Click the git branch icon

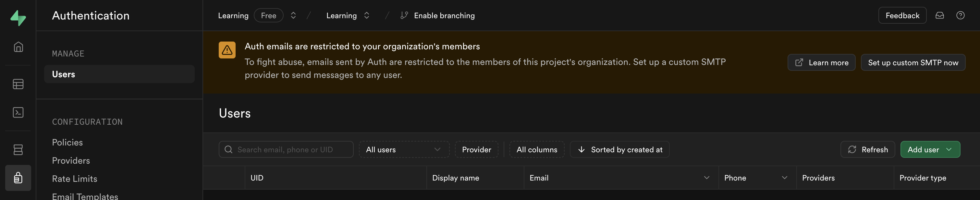404,15
